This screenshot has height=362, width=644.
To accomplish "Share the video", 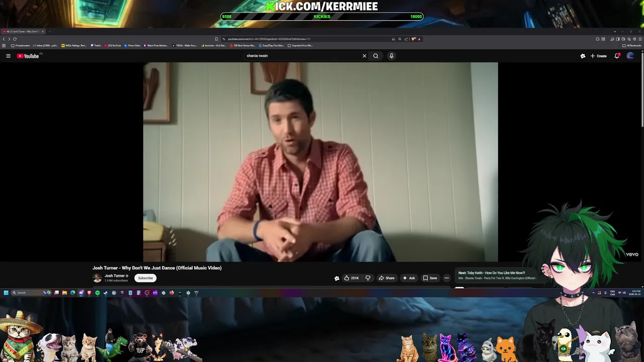I will [386, 278].
